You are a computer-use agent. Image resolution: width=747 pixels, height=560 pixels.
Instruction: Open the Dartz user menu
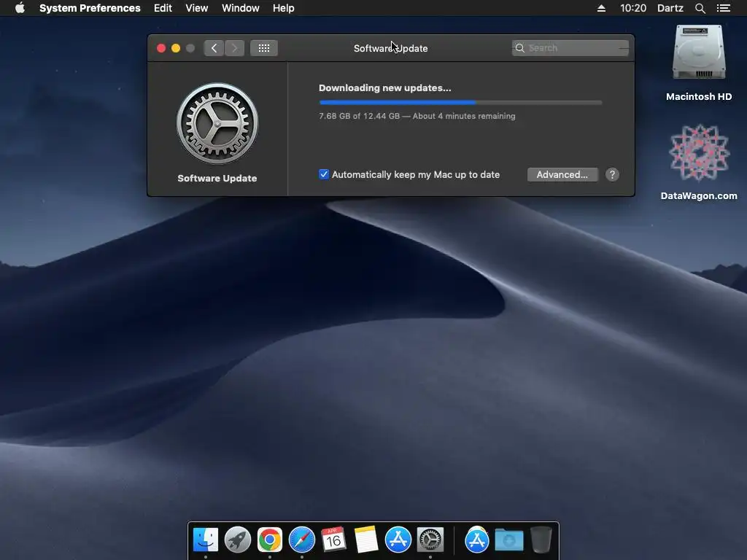point(670,8)
